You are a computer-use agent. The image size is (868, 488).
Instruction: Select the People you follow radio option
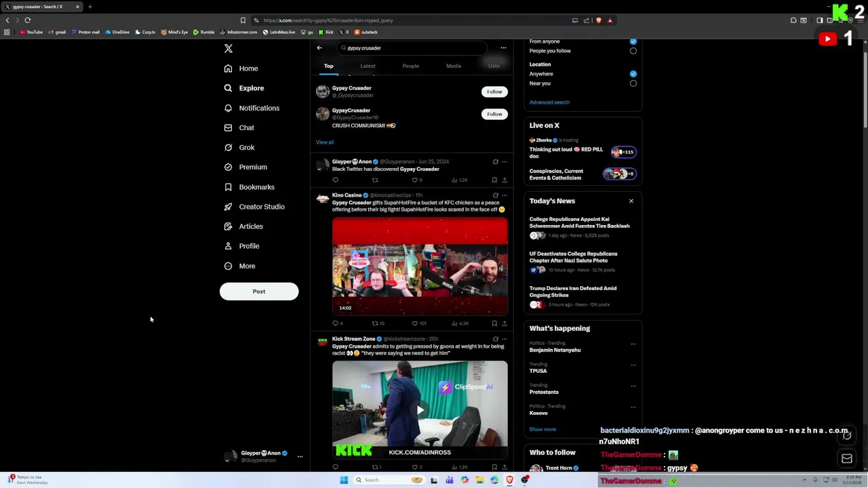633,51
